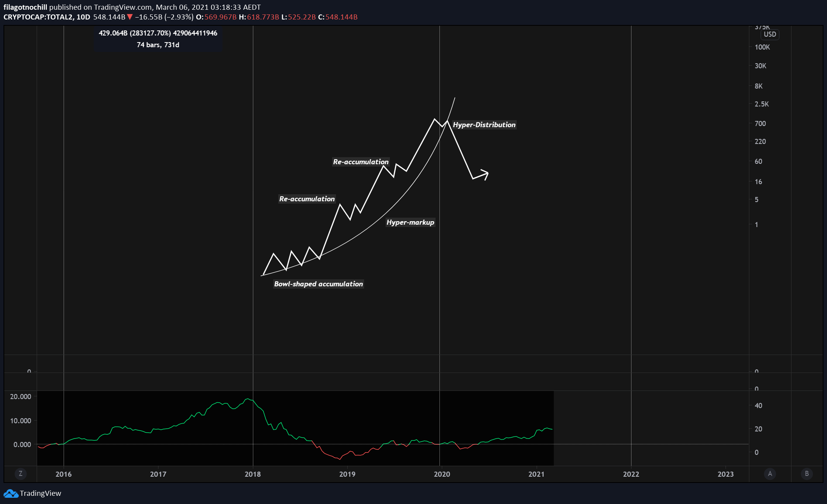This screenshot has height=504, width=827.
Task: Click the filagotnochill author name
Action: (x=25, y=7)
